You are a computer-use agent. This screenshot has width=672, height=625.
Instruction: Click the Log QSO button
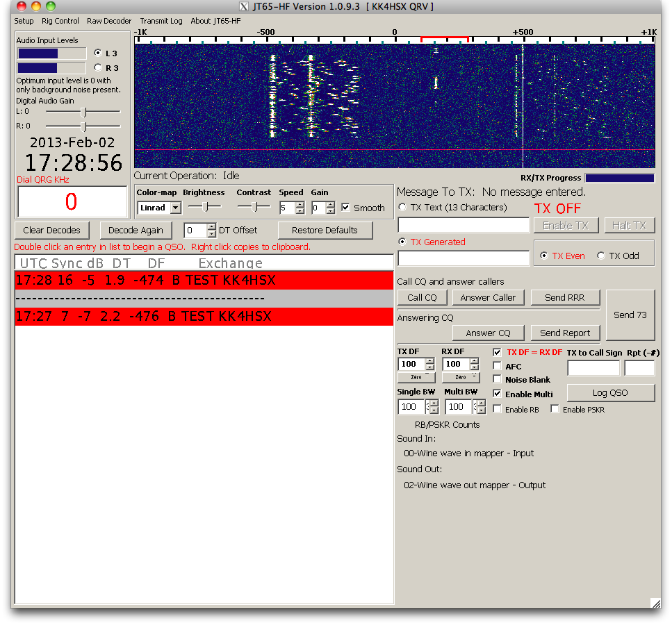[610, 393]
